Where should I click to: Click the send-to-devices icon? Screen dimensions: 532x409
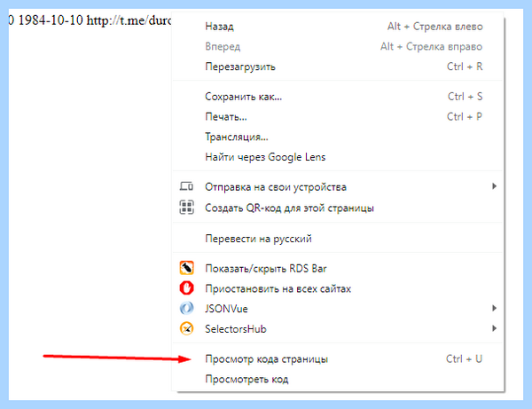click(x=186, y=186)
